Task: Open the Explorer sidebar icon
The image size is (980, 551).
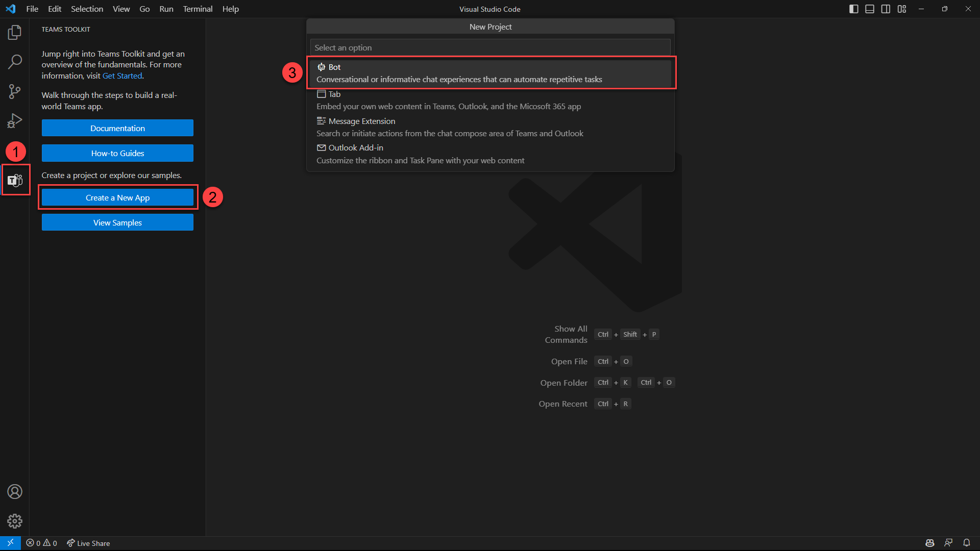Action: (x=15, y=32)
